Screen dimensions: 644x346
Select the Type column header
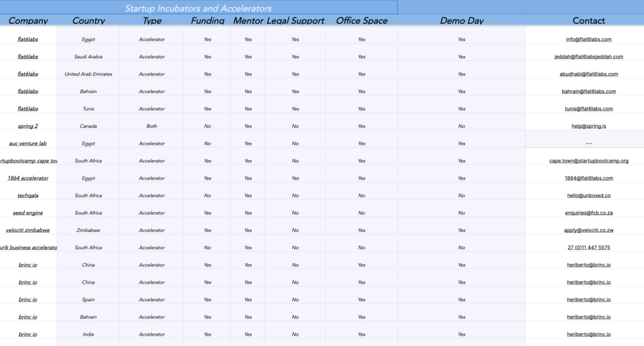point(152,21)
